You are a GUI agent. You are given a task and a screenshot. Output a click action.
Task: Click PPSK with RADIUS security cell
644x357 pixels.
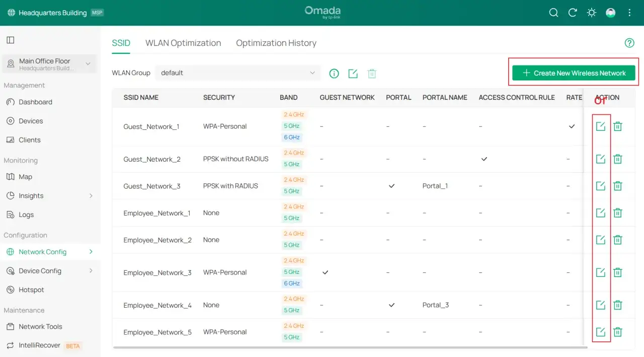pos(230,186)
